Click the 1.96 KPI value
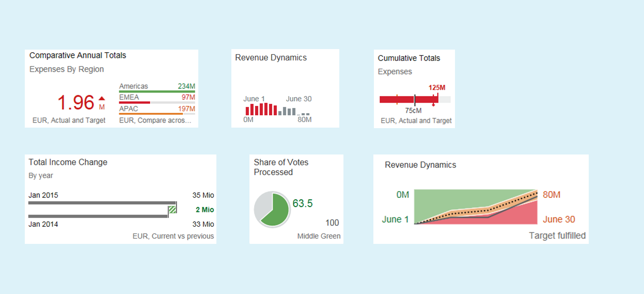The height and width of the screenshot is (294, 644). click(75, 103)
